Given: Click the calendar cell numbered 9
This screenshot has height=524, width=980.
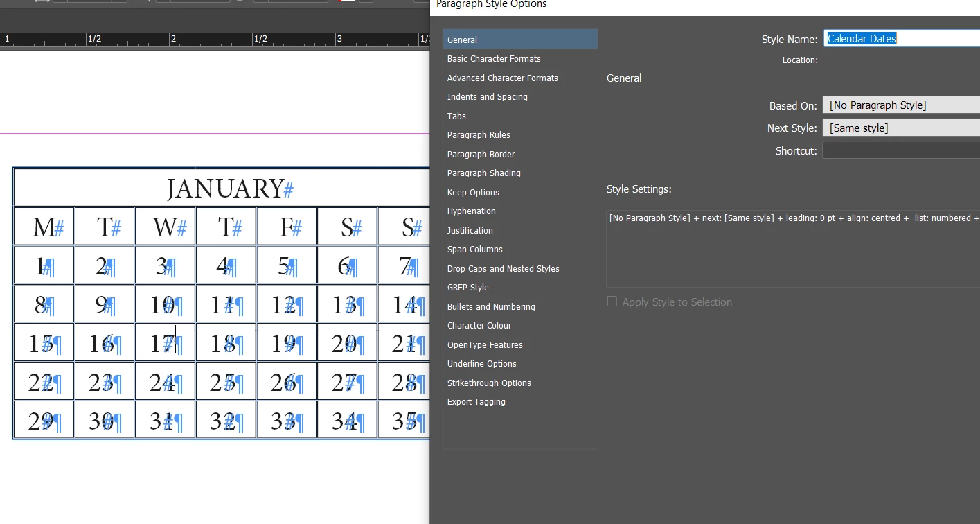Looking at the screenshot, I should pyautogui.click(x=105, y=304).
